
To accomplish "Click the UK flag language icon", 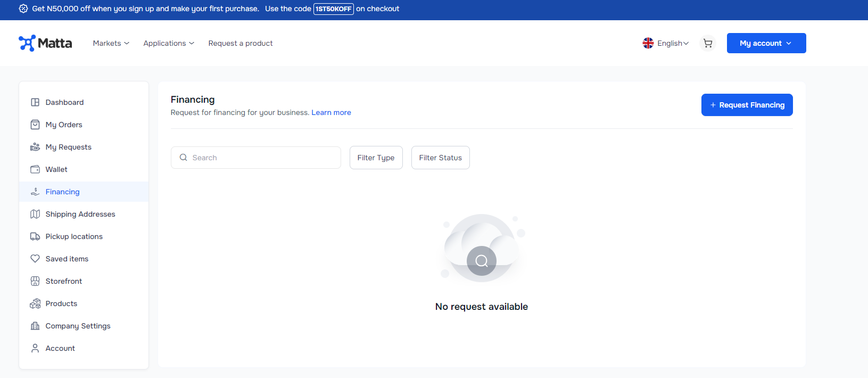I will click(648, 43).
